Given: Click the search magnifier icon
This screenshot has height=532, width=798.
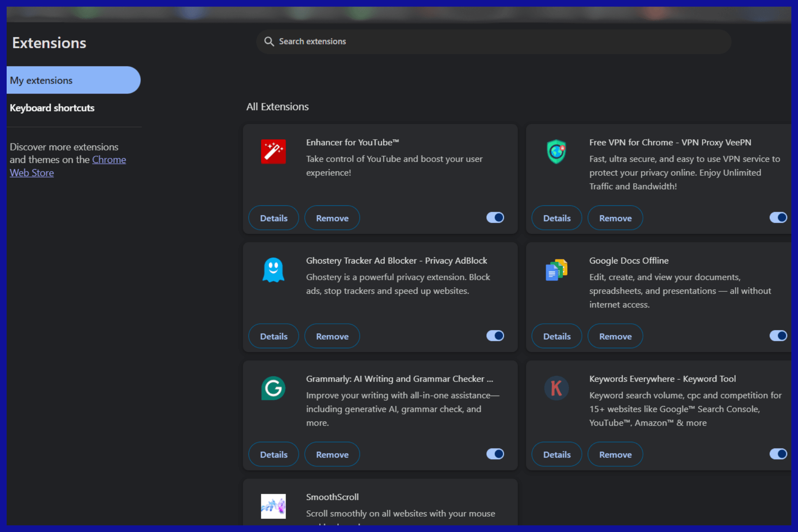Looking at the screenshot, I should (x=269, y=41).
